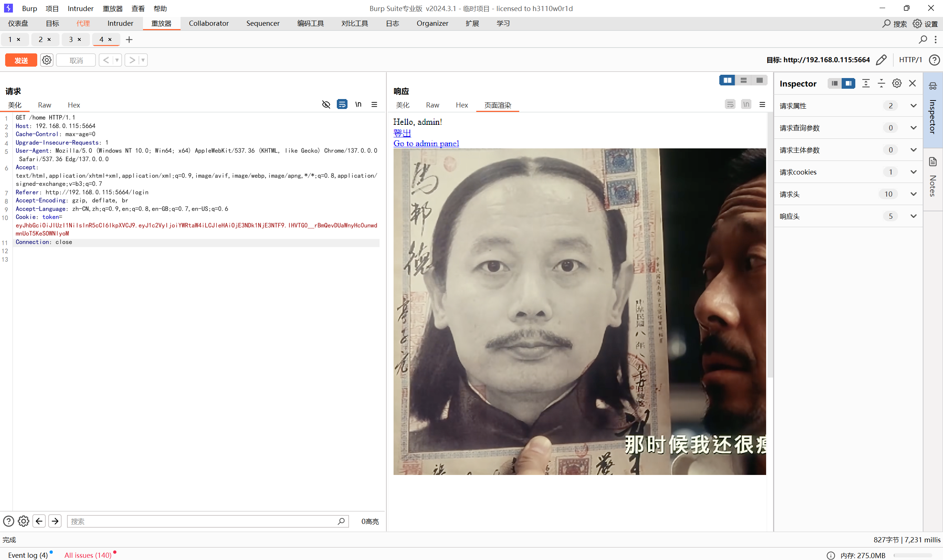
Task: Set Inspector left-docked layout icon
Action: [835, 84]
